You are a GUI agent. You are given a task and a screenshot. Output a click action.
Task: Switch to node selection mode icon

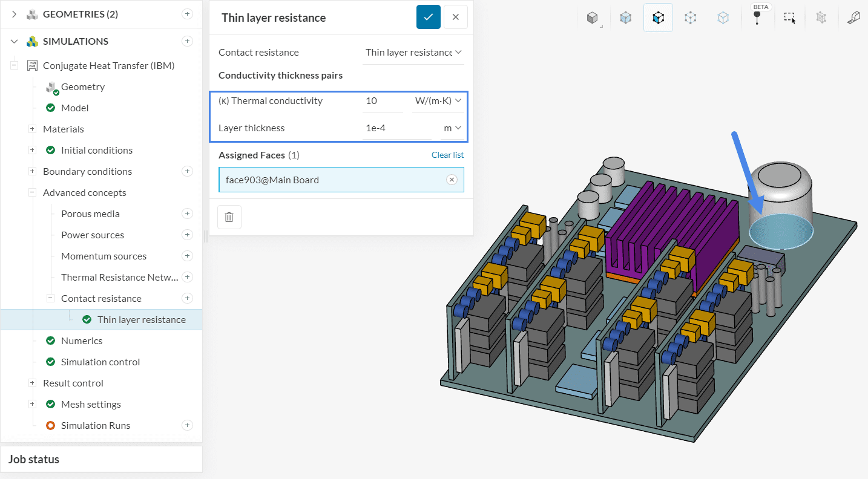click(690, 18)
